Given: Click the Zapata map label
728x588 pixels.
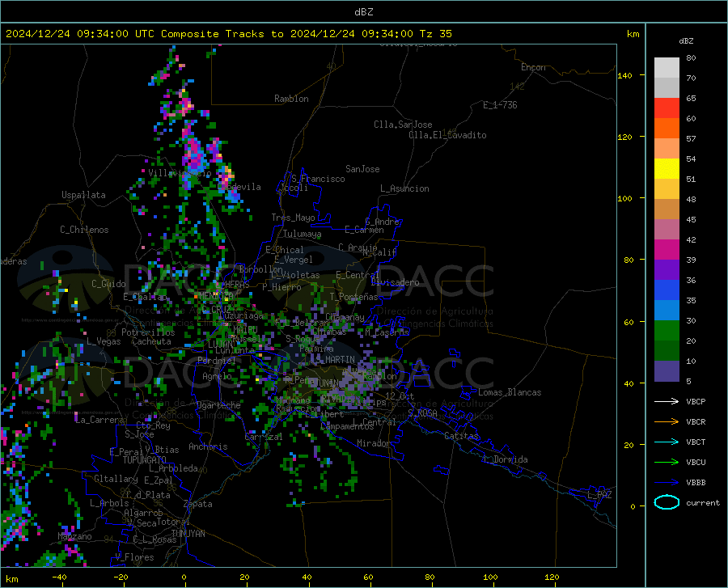Looking at the screenshot, I should [x=198, y=504].
